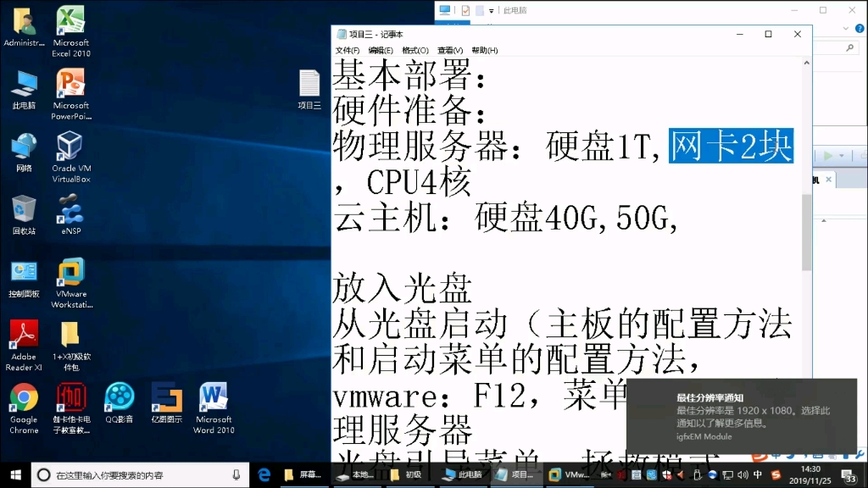
Task: Select the resolution notification for more info
Action: tap(746, 415)
